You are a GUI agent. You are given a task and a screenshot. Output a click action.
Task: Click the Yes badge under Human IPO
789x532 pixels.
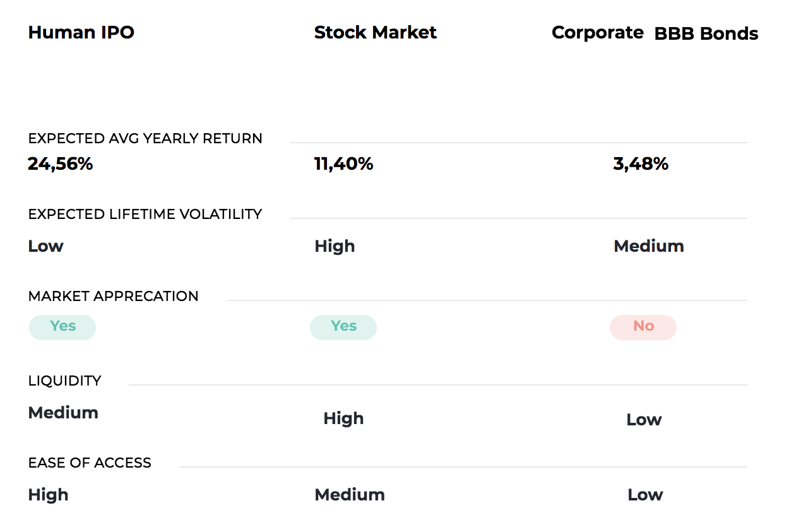tap(62, 328)
